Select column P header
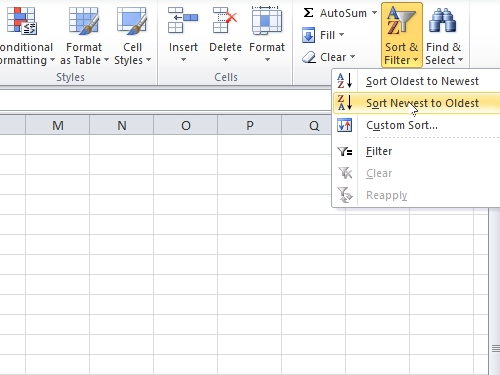The image size is (500, 375). point(250,125)
